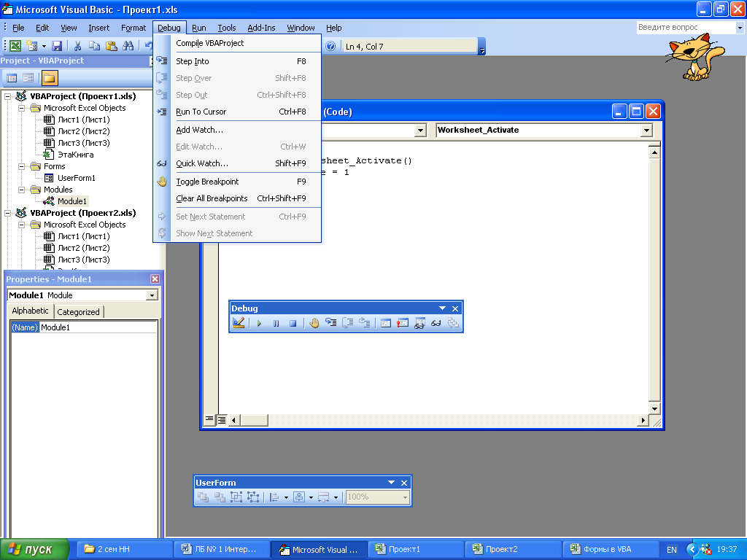Image resolution: width=747 pixels, height=560 pixels.
Task: Collapse VBAProject (Проект2.xls) tree node
Action: [x=7, y=213]
